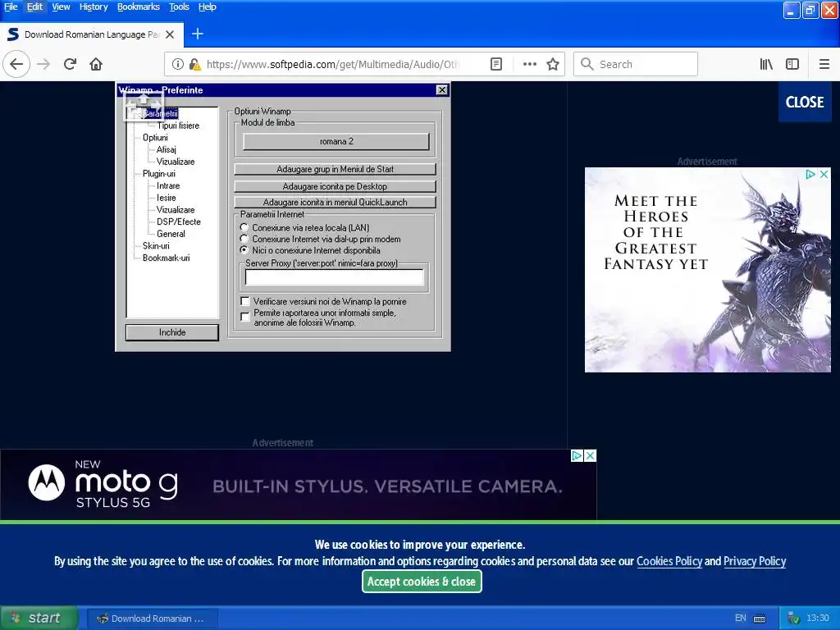Click AdChoices icon on moto g banner
Screen dimensions: 840x630
coord(577,455)
